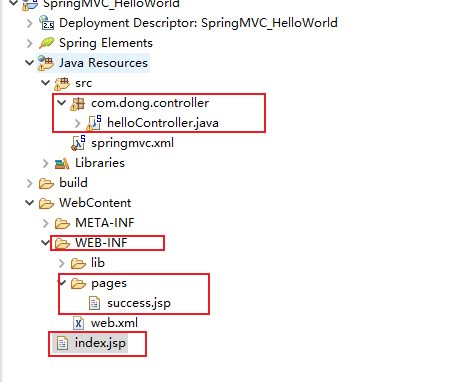This screenshot has width=470, height=382.
Task: Select the 'WebContent' label
Action: (x=95, y=203)
